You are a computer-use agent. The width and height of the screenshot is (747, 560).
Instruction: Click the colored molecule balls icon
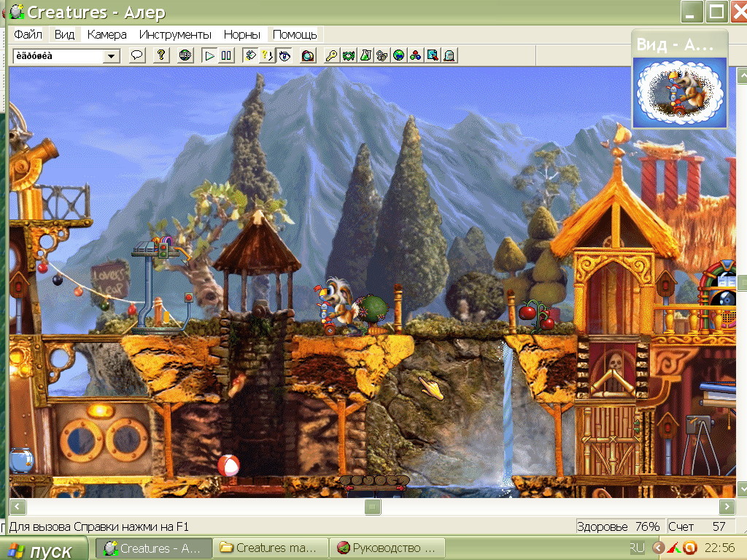[415, 55]
